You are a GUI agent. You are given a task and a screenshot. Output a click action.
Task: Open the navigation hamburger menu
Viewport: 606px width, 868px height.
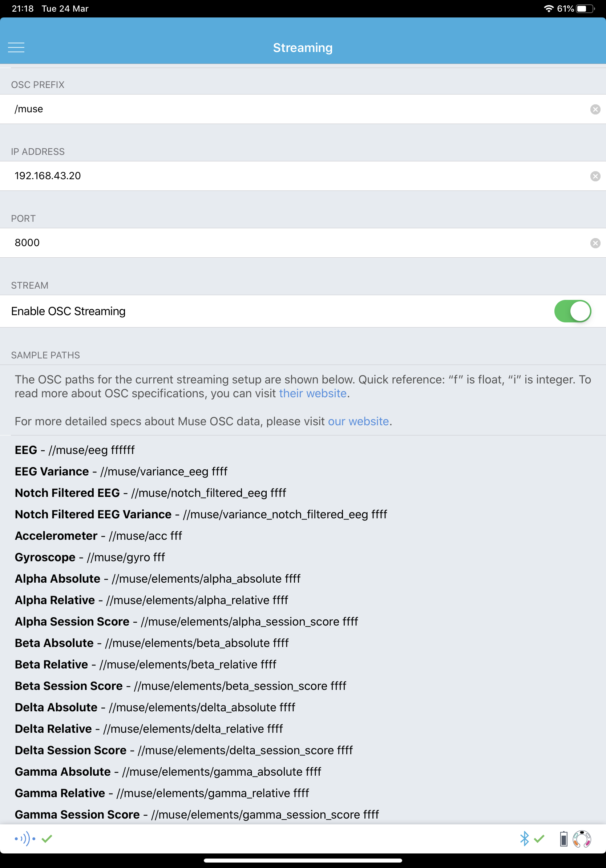click(17, 48)
